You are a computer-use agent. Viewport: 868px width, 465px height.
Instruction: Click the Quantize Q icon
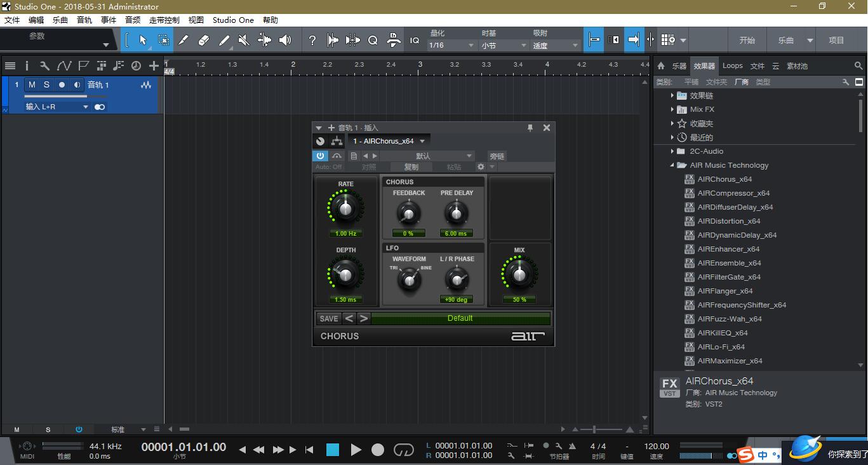tap(373, 40)
